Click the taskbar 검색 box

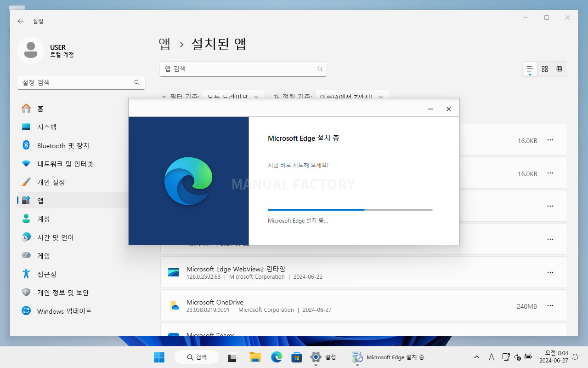(x=197, y=357)
